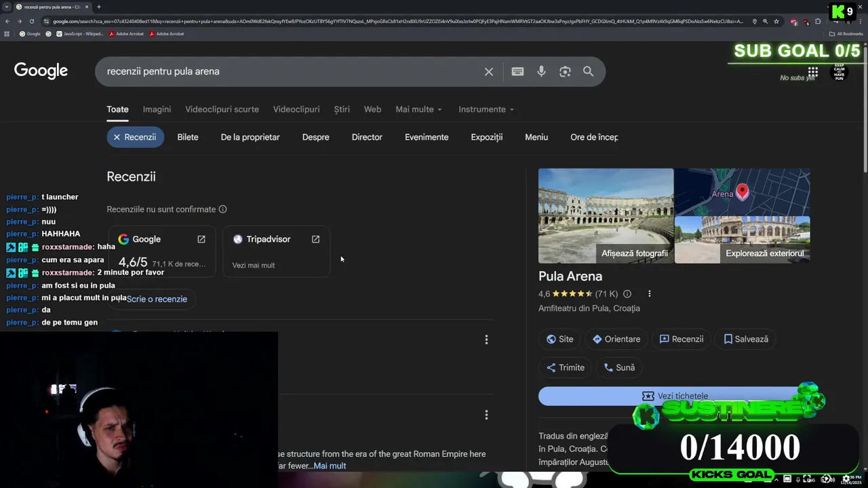The image size is (868, 488).
Task: Click the Orientare directions button
Action: coord(616,339)
